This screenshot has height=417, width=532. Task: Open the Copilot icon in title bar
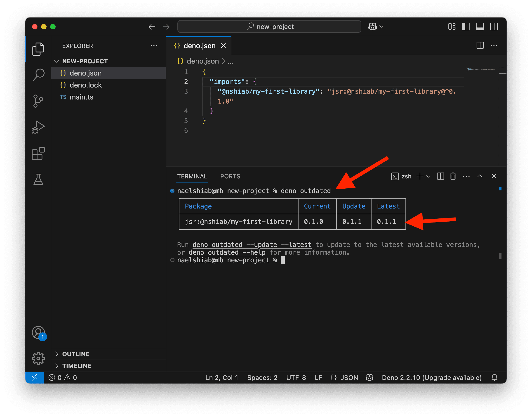[x=372, y=26]
